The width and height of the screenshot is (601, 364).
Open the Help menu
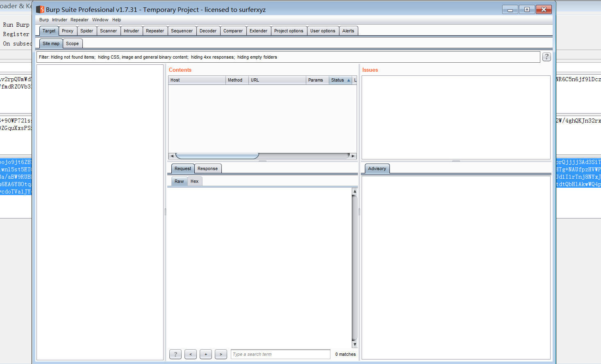[x=116, y=20]
